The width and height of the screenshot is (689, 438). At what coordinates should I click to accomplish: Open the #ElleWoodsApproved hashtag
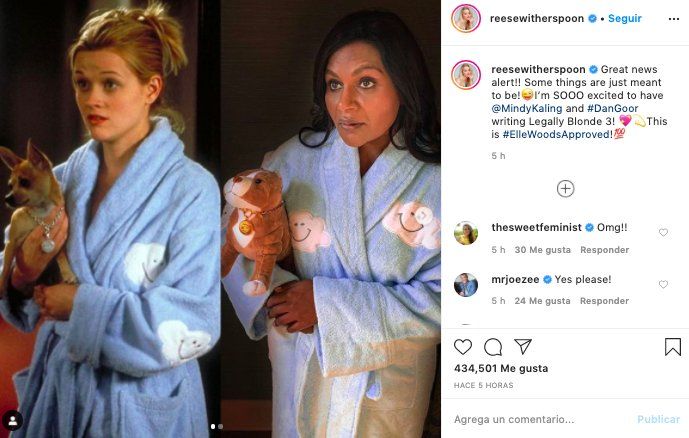point(557,134)
